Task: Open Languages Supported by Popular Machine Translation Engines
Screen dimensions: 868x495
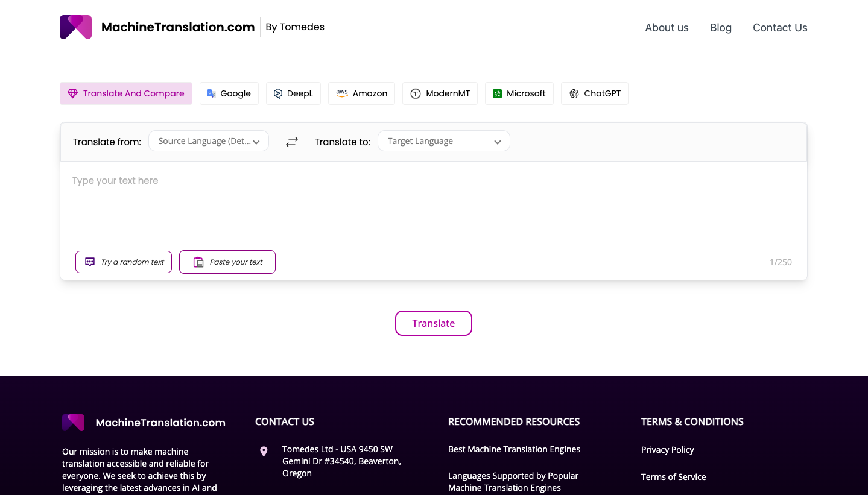Action: (513, 482)
